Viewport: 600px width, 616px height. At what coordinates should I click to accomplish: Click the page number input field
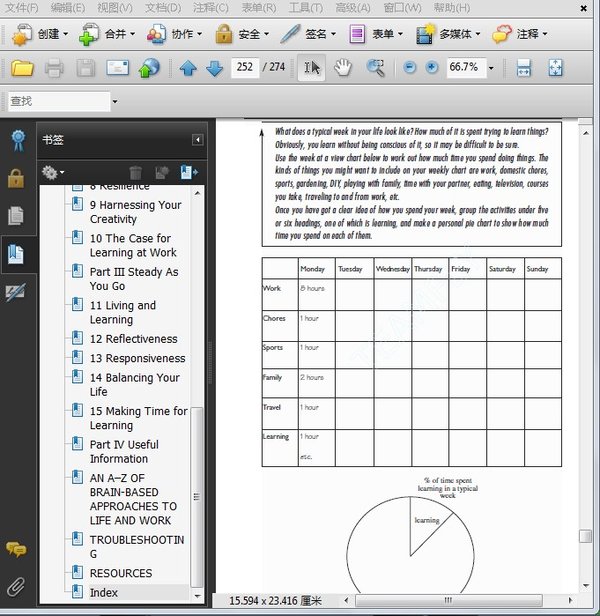click(245, 68)
